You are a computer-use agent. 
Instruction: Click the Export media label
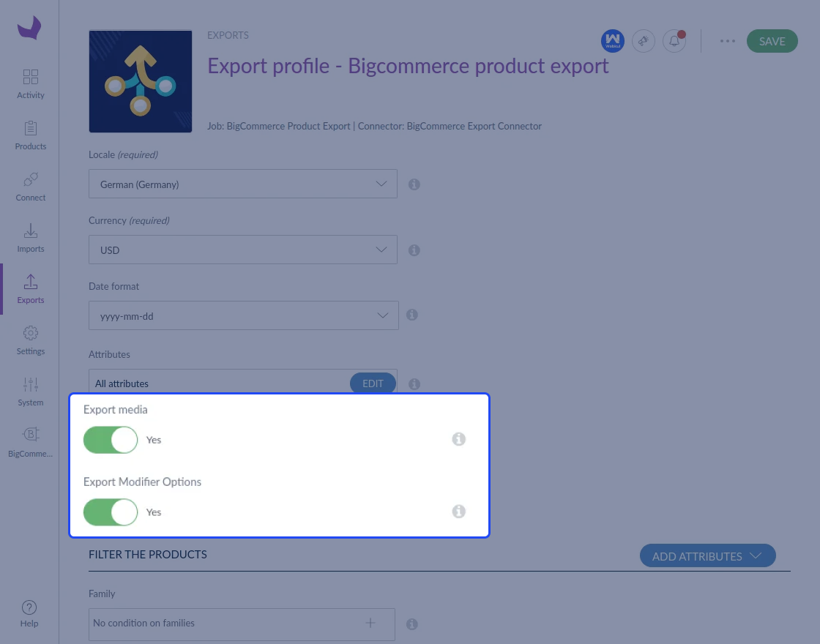point(116,410)
